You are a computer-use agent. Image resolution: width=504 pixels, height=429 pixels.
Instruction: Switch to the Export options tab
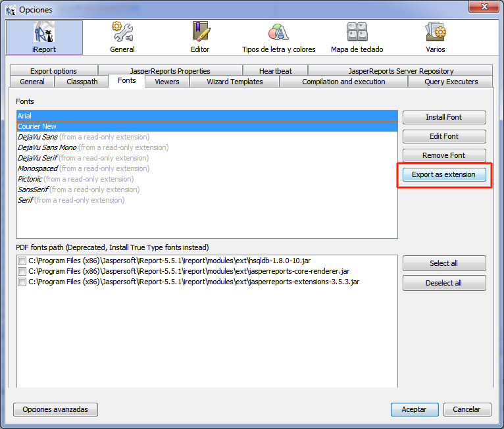pos(54,70)
